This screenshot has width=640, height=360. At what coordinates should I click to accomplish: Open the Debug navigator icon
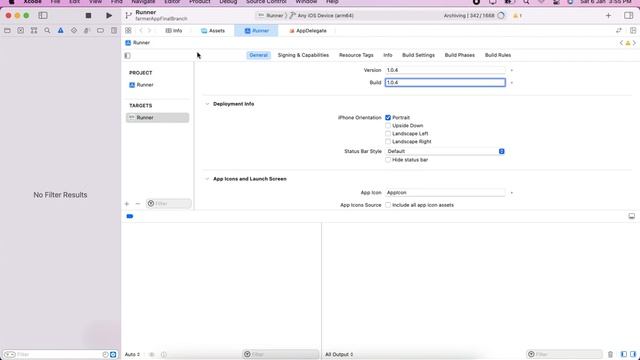tap(87, 31)
